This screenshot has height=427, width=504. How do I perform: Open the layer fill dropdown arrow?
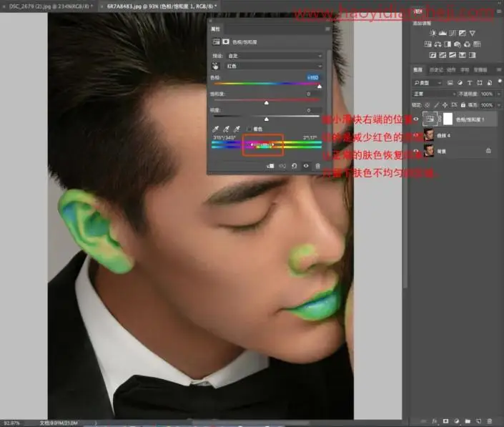coord(498,105)
